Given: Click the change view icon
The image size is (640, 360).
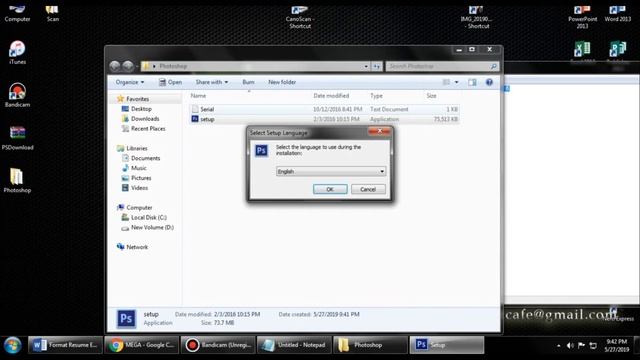Looking at the screenshot, I should (447, 82).
